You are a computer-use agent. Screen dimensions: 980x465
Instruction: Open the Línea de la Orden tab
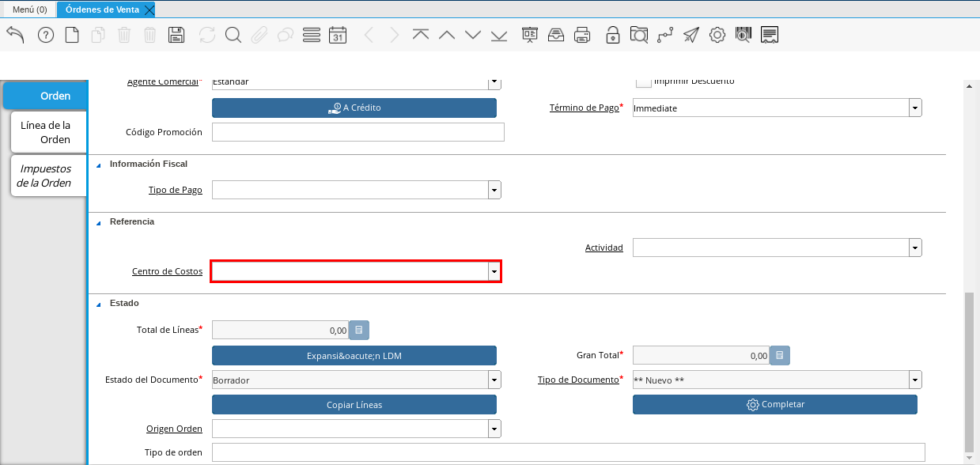(x=49, y=132)
